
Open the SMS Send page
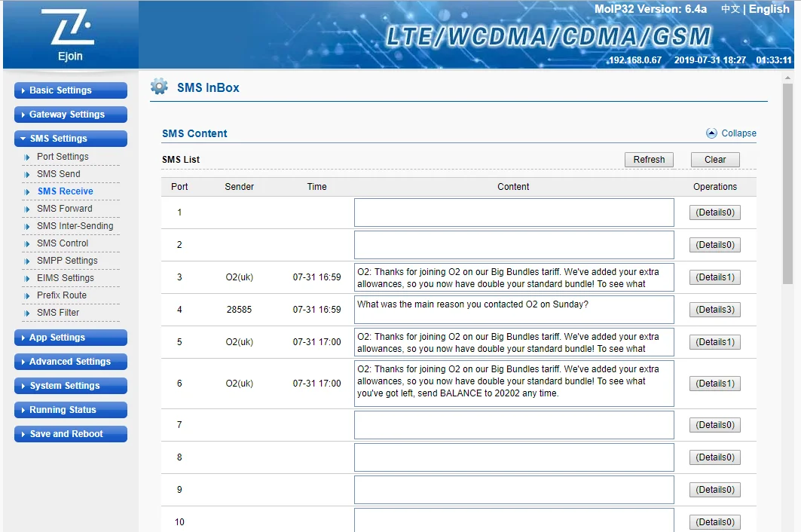coord(58,174)
